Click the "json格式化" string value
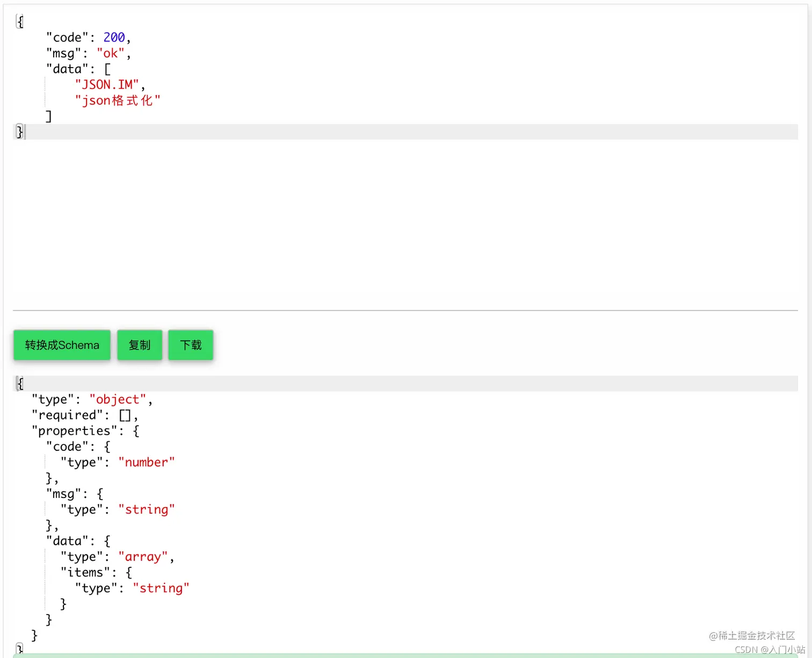 coord(118,100)
